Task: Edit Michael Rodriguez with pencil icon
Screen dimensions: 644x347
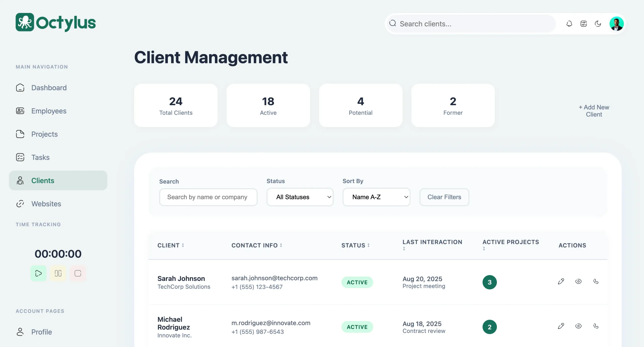Action: point(561,326)
